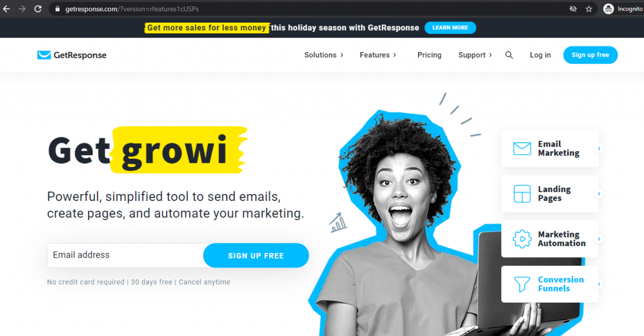Click the Log in link

coord(540,55)
